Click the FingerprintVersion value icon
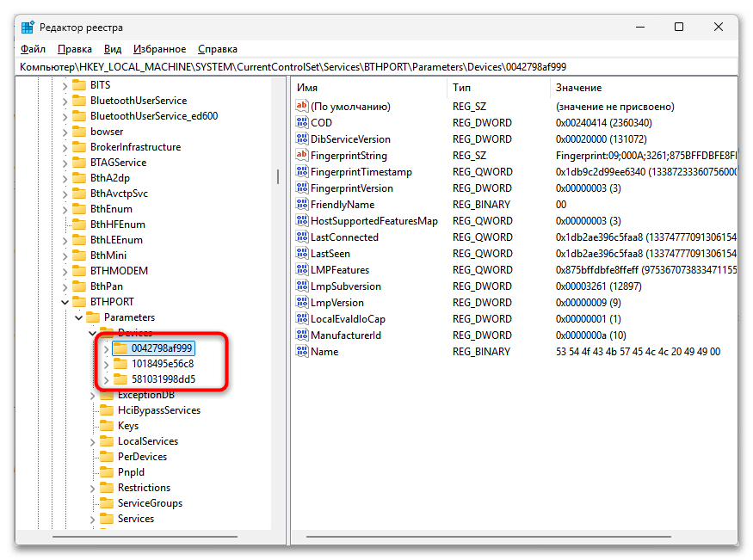Screen dimensions: 753x560 click(301, 188)
